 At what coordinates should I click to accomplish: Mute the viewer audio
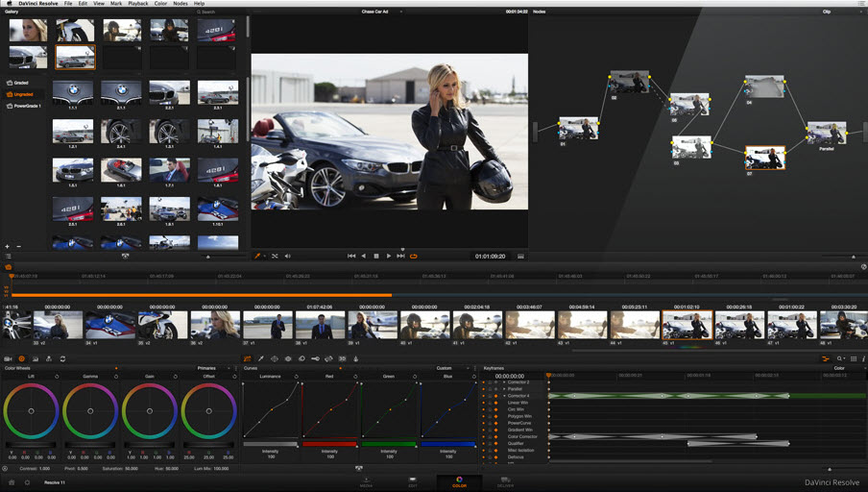(x=287, y=257)
